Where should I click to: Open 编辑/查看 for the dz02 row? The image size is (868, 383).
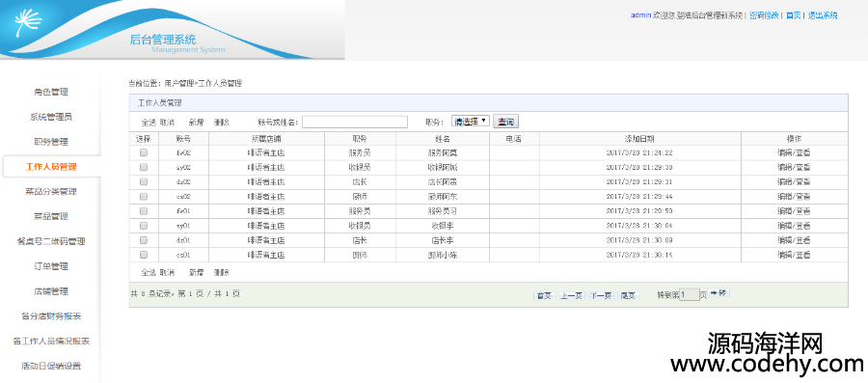(794, 181)
